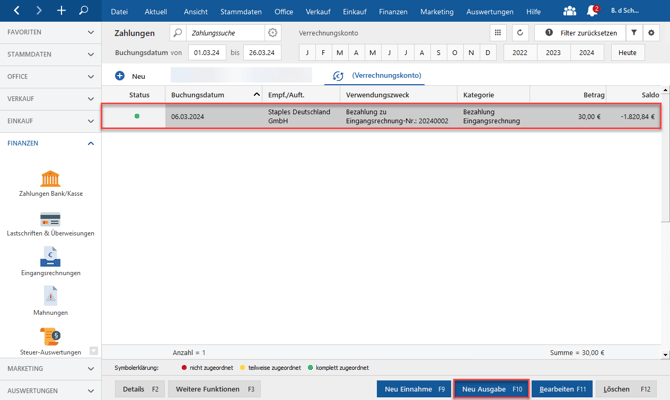Open search settings gear beside Zahlungssuche
The height and width of the screenshot is (400, 670).
point(272,33)
